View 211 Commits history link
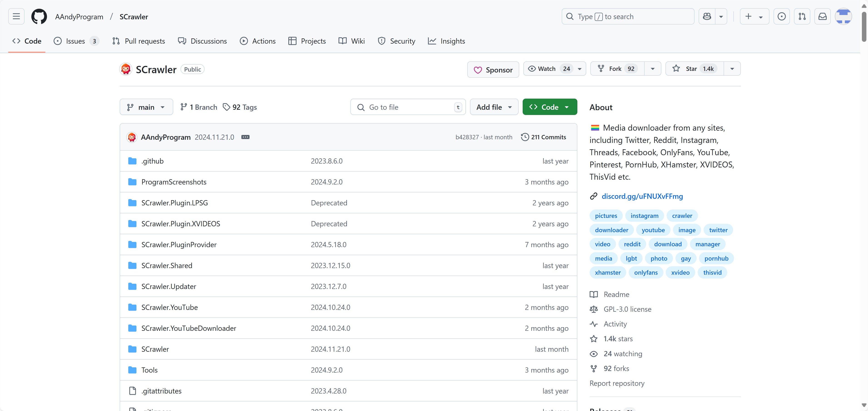This screenshot has width=868, height=411. point(544,137)
